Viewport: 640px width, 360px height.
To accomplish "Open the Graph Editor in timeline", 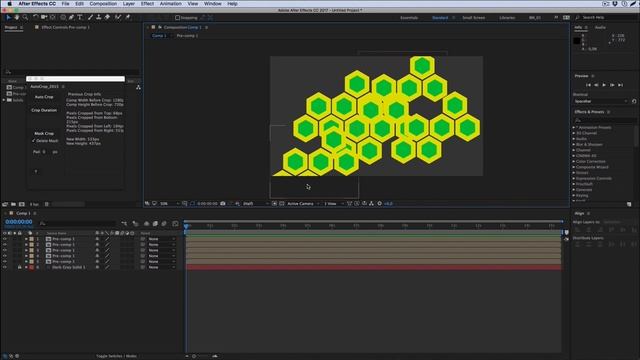I will (175, 224).
